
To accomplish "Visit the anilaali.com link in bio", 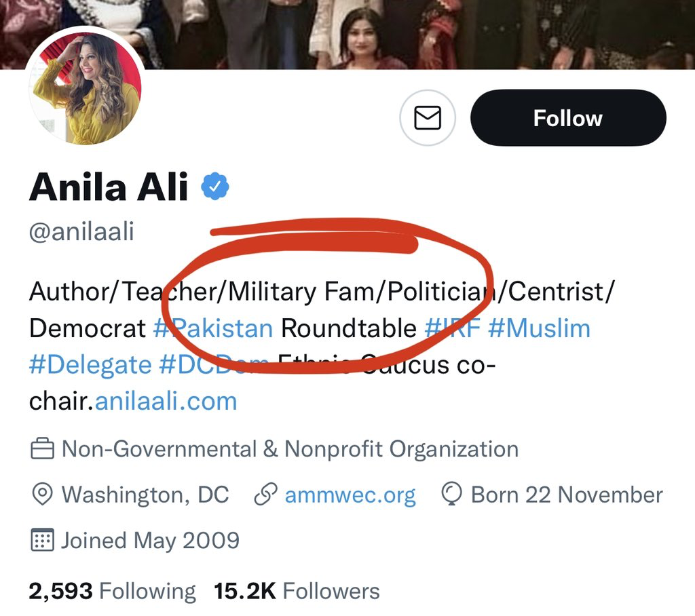I will (166, 402).
